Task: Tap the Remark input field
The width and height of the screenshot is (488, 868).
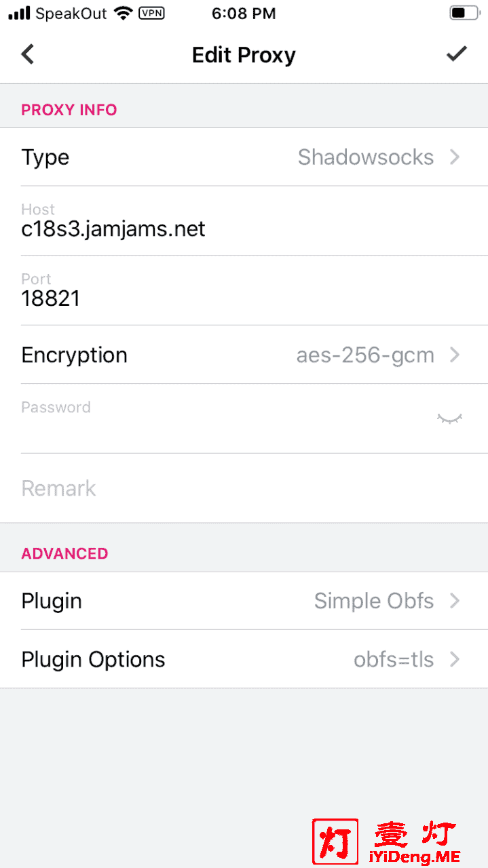Action: click(244, 488)
